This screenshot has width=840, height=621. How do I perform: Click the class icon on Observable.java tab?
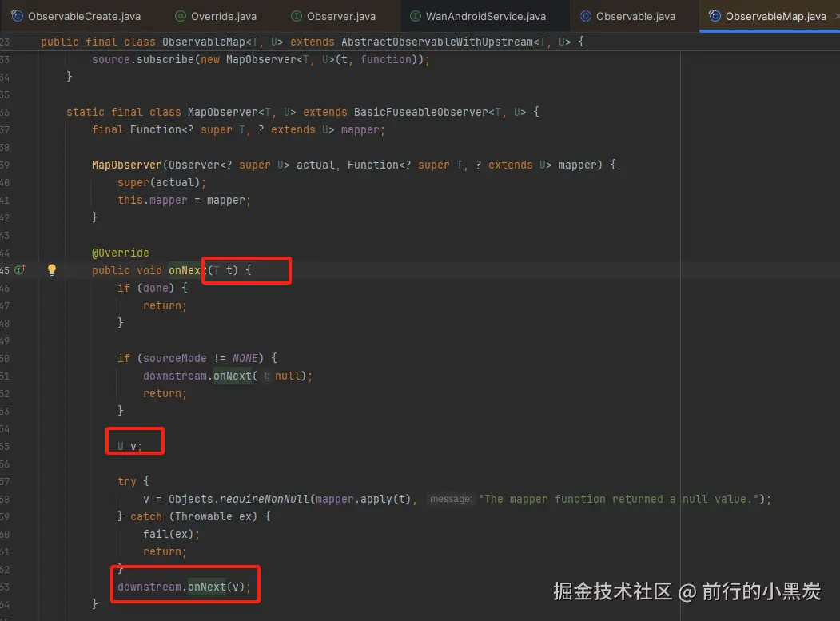586,16
